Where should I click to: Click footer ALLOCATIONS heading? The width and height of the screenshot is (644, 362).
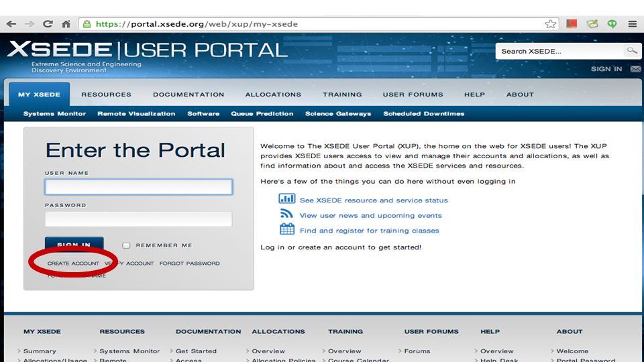pos(278,331)
